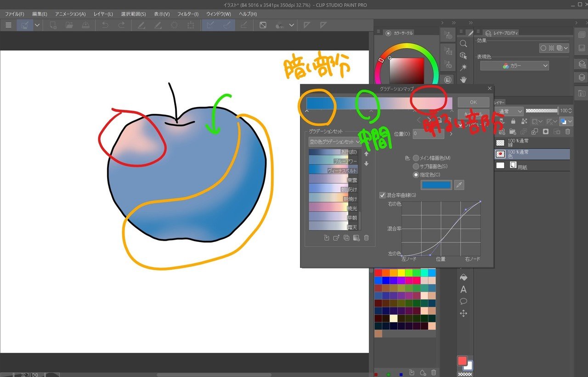Screen dimensions: 588x377
Task: Open the 空の色グラデーションセット dropdown
Action: point(334,142)
